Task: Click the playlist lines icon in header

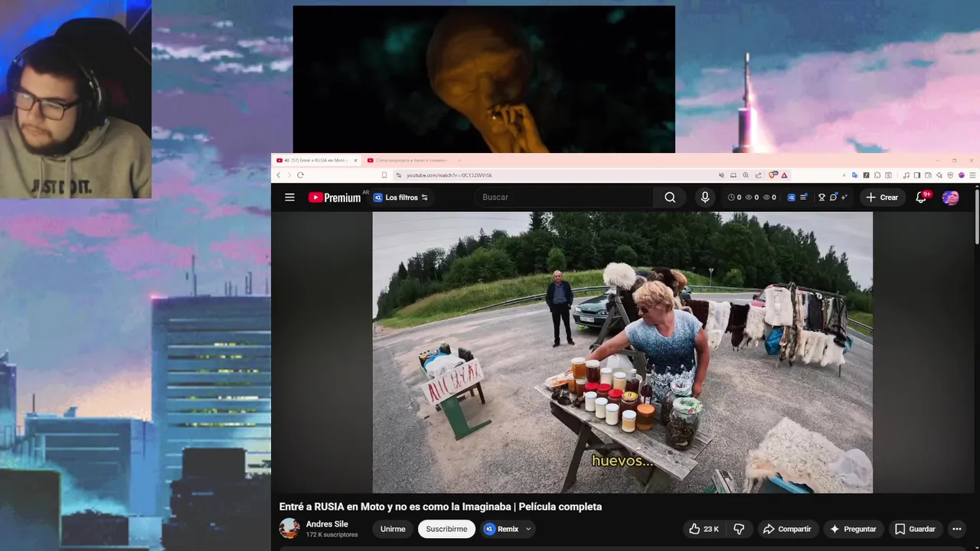Action: pyautogui.click(x=803, y=197)
